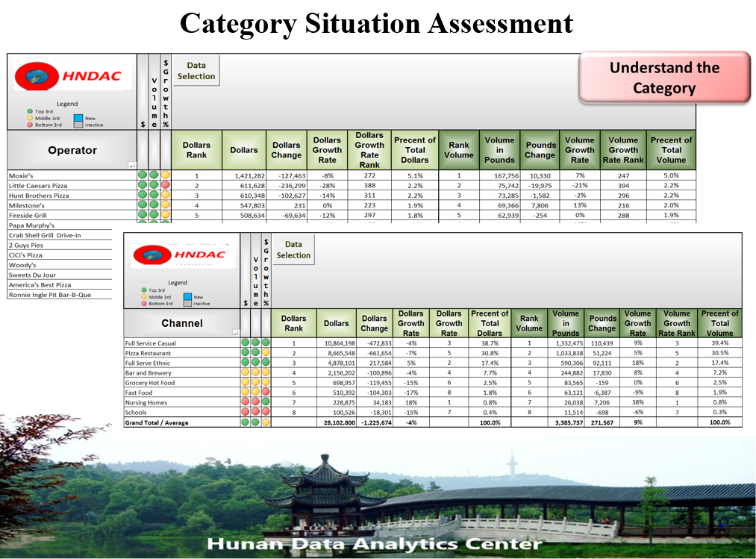Select Fast Food's red growth indicator circle
The width and height of the screenshot is (756, 559).
(266, 393)
